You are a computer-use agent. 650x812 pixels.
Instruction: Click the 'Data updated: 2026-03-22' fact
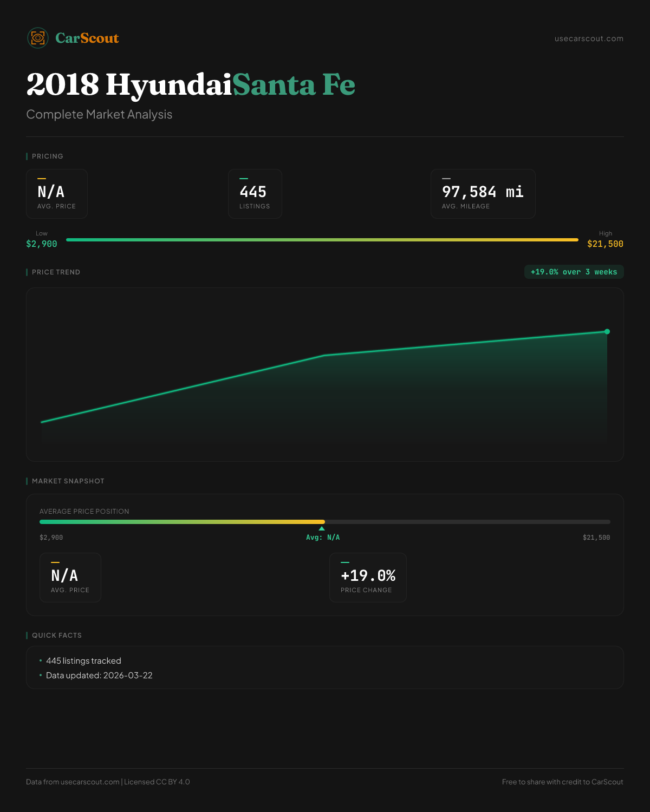tap(99, 675)
